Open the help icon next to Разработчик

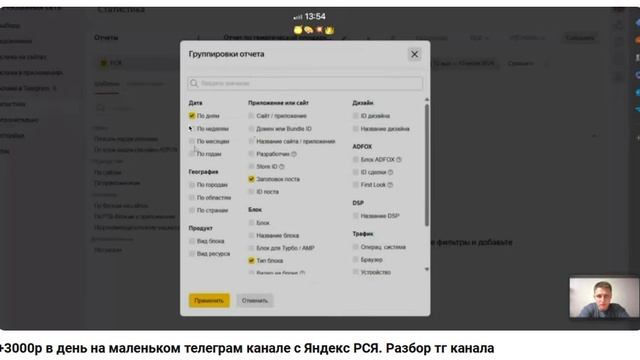[294, 154]
